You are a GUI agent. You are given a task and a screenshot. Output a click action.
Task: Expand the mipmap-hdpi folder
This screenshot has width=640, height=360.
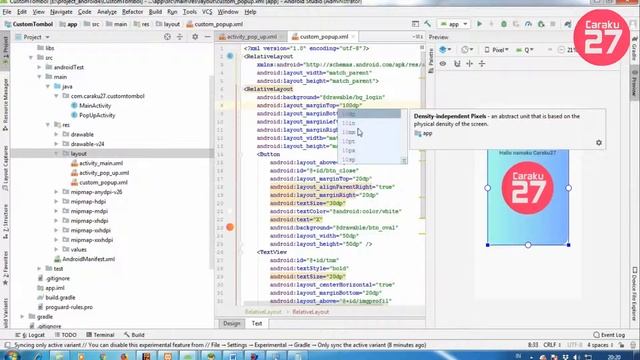(x=56, y=201)
